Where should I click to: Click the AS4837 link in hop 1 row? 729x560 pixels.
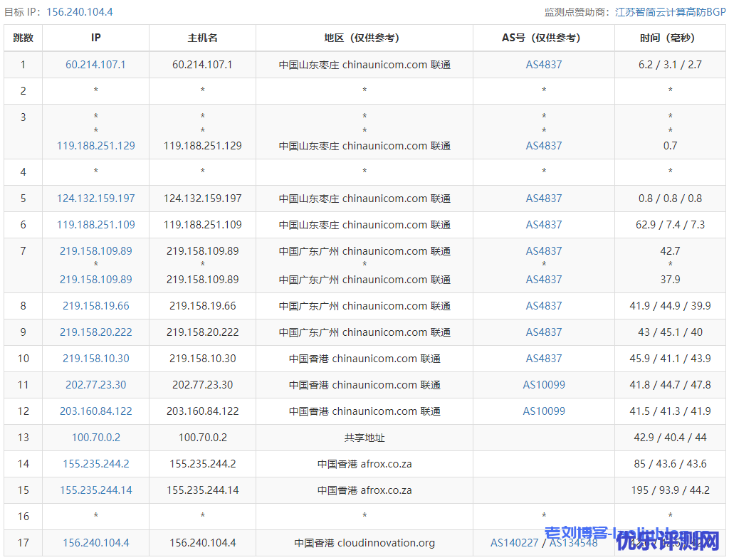tap(544, 65)
